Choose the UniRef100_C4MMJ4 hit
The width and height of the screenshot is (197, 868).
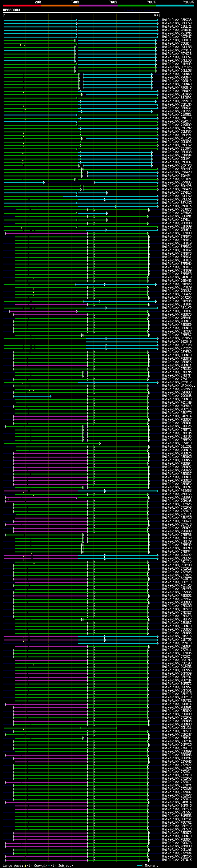click(x=176, y=802)
